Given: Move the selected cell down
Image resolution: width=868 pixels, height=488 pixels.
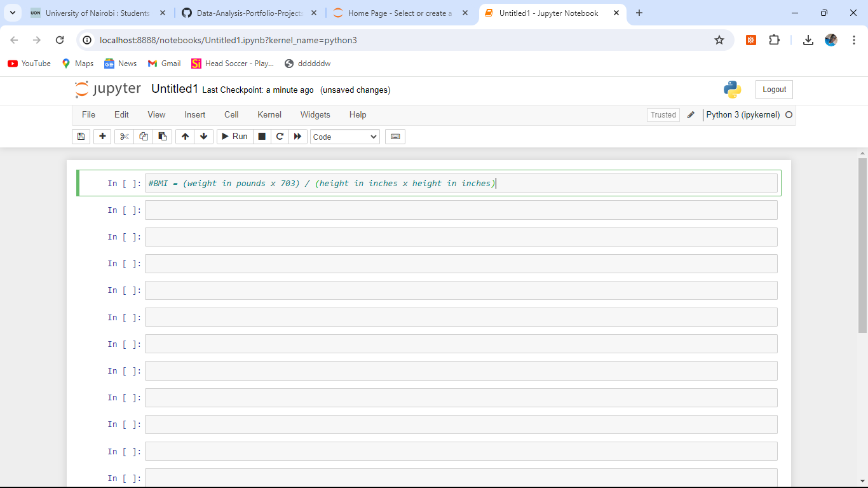Looking at the screenshot, I should [203, 137].
